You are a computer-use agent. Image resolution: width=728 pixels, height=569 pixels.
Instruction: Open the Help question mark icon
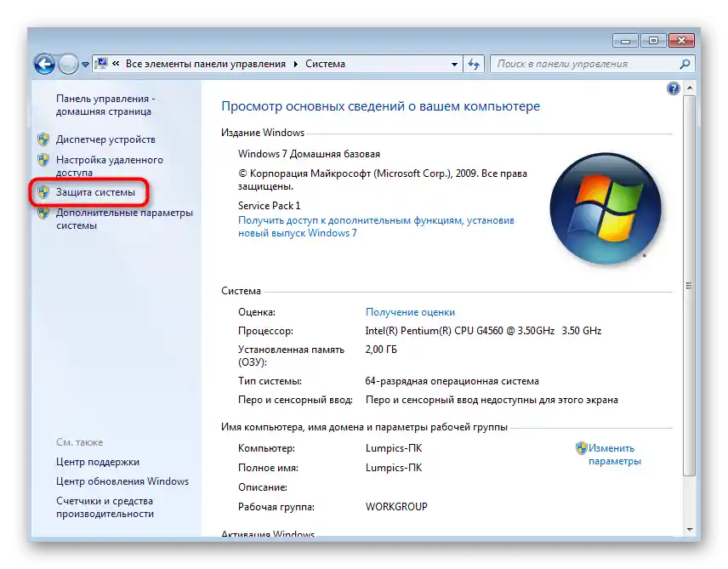[674, 88]
